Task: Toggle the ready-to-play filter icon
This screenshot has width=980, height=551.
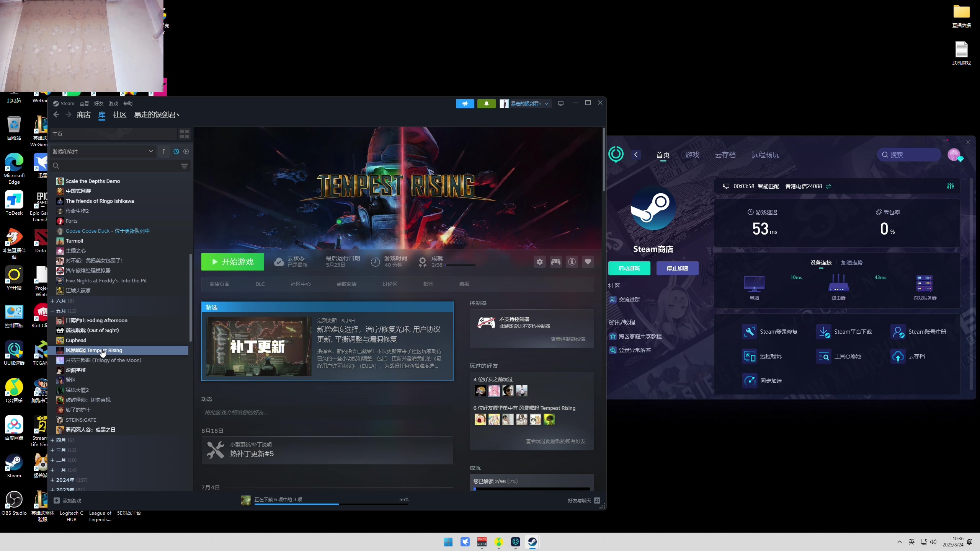Action: (186, 152)
